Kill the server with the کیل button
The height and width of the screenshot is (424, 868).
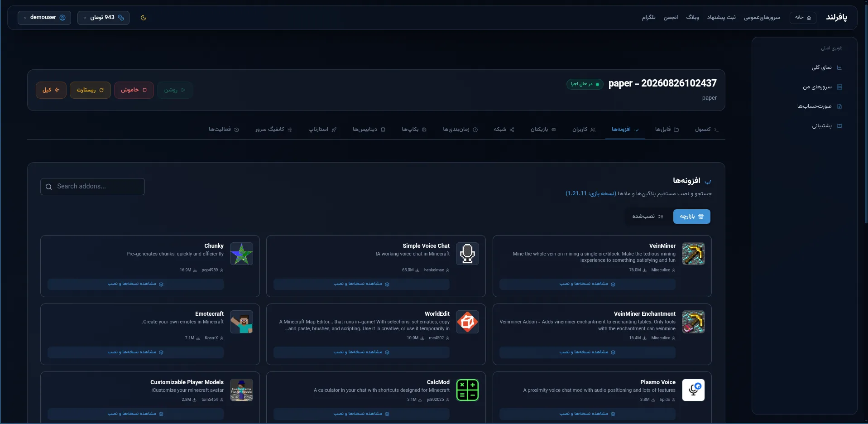51,90
